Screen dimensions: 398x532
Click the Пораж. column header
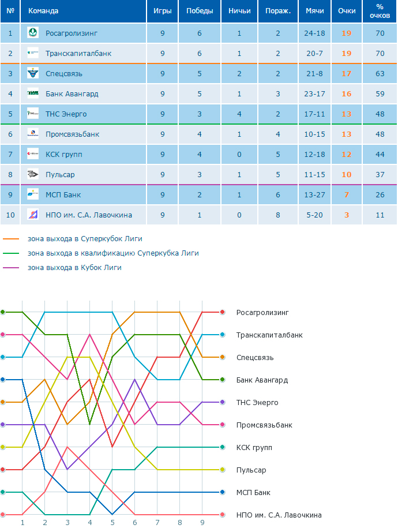pos(278,11)
